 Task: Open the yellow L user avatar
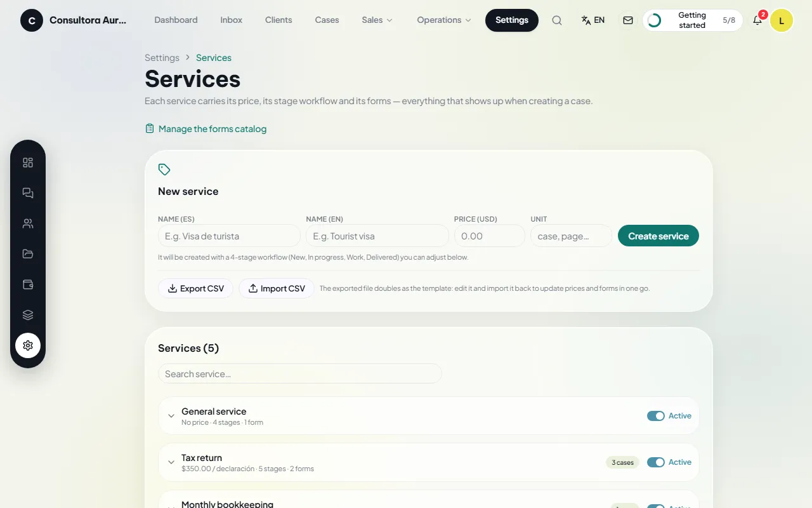[782, 20]
